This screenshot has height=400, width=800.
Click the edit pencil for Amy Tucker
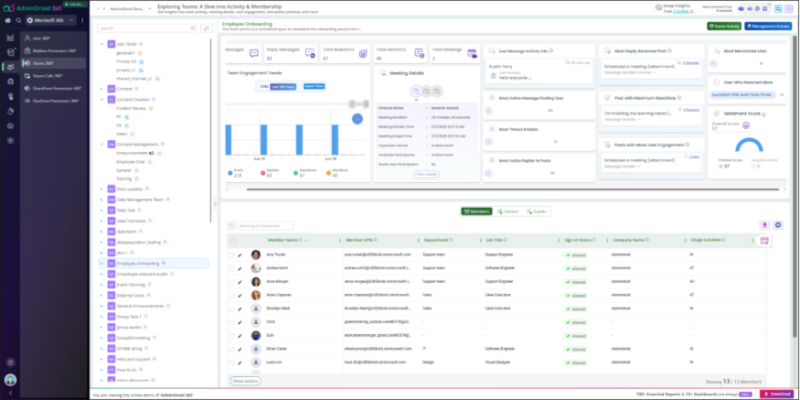(x=240, y=255)
